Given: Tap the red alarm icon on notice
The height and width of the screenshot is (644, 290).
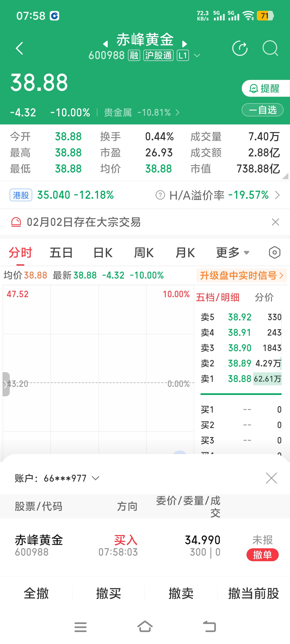Looking at the screenshot, I should (x=16, y=222).
